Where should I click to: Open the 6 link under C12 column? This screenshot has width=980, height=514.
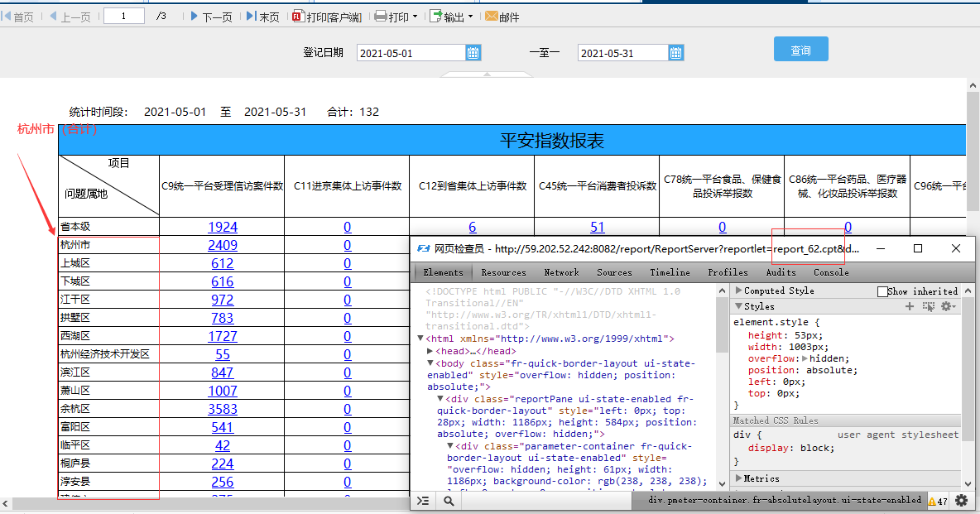(473, 227)
